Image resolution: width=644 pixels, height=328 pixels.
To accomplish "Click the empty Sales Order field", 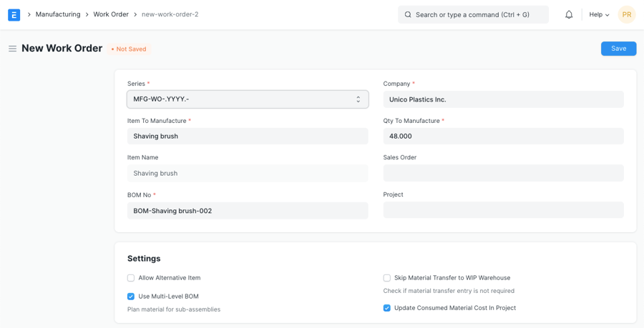I will click(x=503, y=173).
